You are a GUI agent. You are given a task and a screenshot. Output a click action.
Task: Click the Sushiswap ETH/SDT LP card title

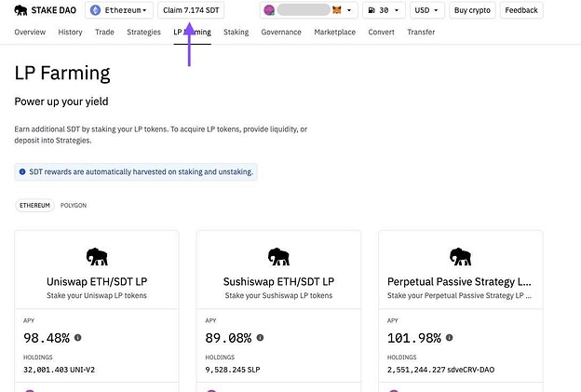tap(278, 281)
